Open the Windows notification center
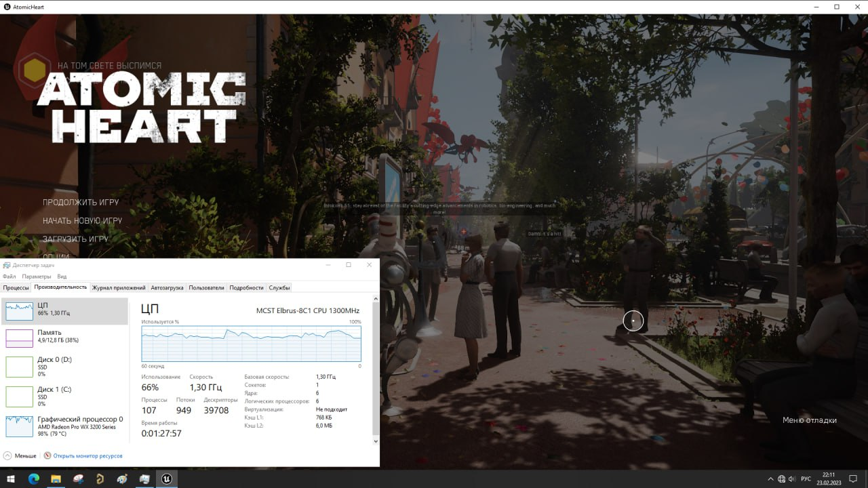Viewport: 868px width, 488px height. click(854, 479)
